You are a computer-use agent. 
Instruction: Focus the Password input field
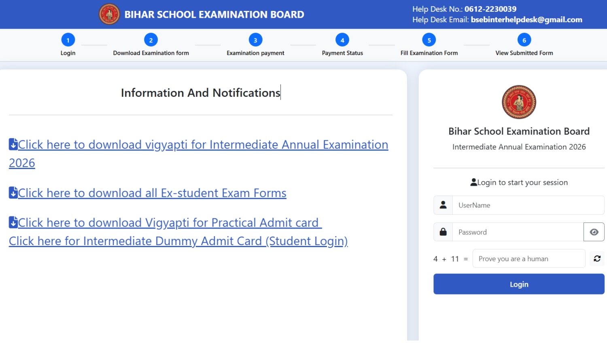[518, 232]
